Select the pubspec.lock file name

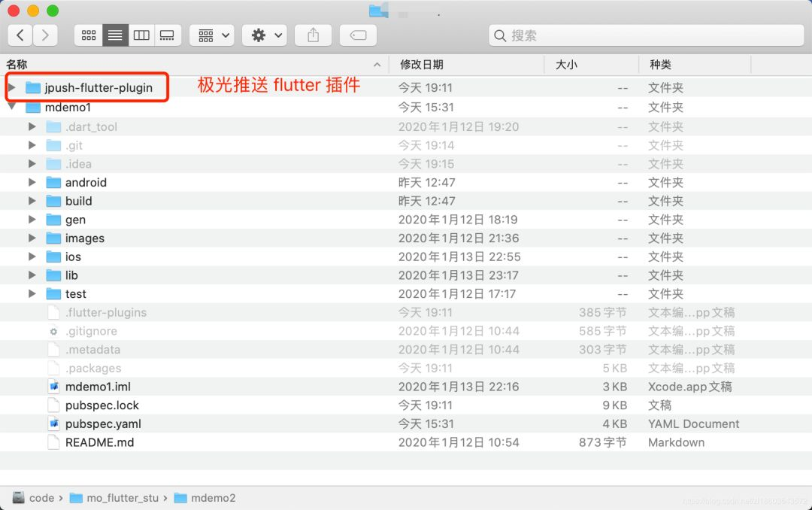click(102, 405)
